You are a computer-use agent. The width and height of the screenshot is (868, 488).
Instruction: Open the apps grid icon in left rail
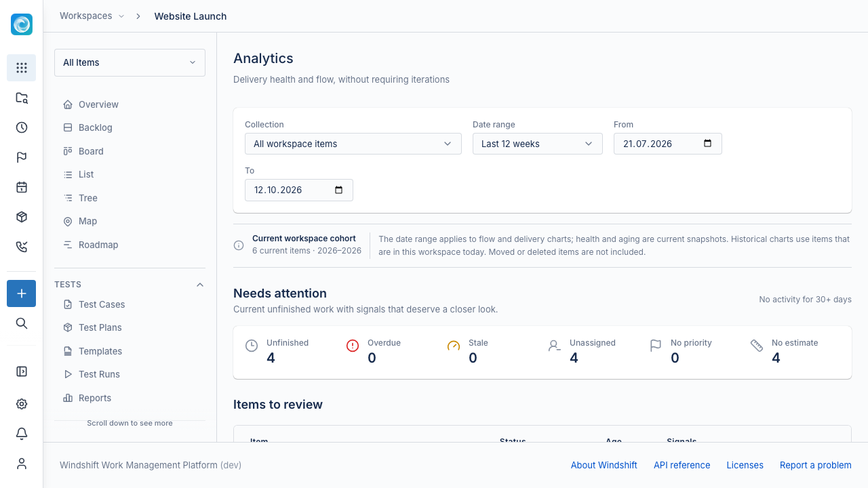click(x=22, y=68)
